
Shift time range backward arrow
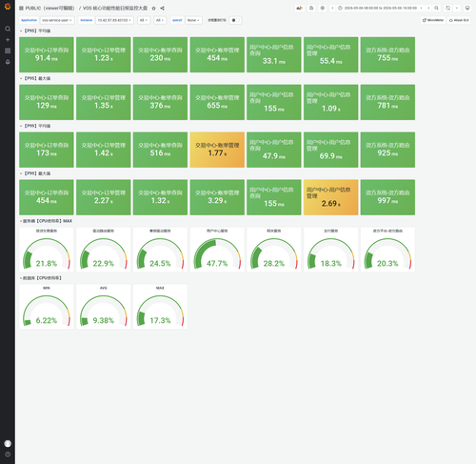pyautogui.click(x=332, y=8)
